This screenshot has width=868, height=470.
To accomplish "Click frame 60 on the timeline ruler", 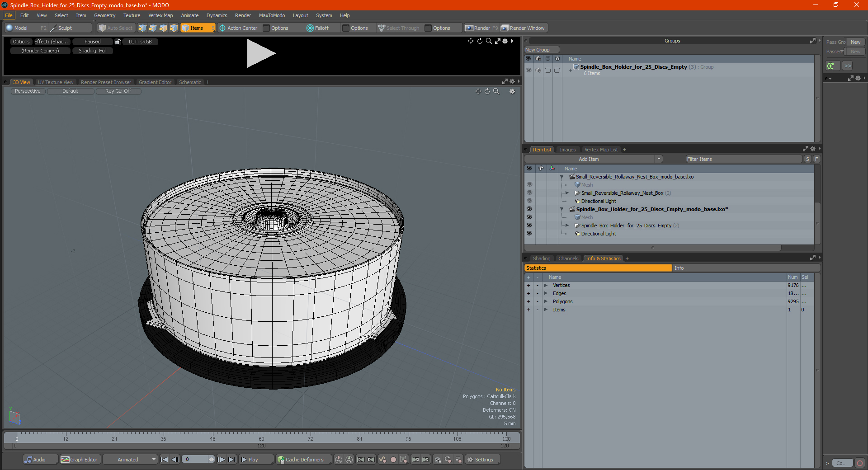I will (x=261, y=436).
